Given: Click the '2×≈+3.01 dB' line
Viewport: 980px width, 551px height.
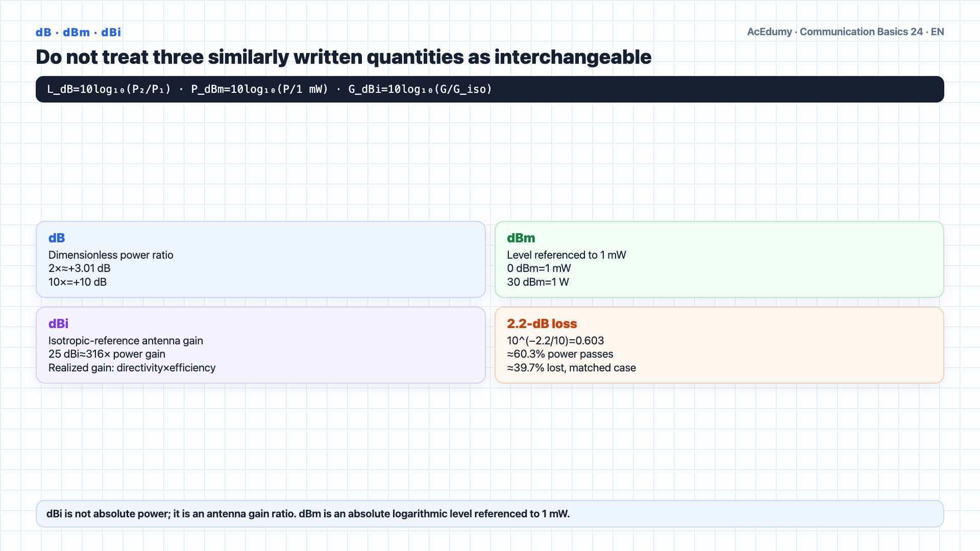Looking at the screenshot, I should [x=79, y=268].
